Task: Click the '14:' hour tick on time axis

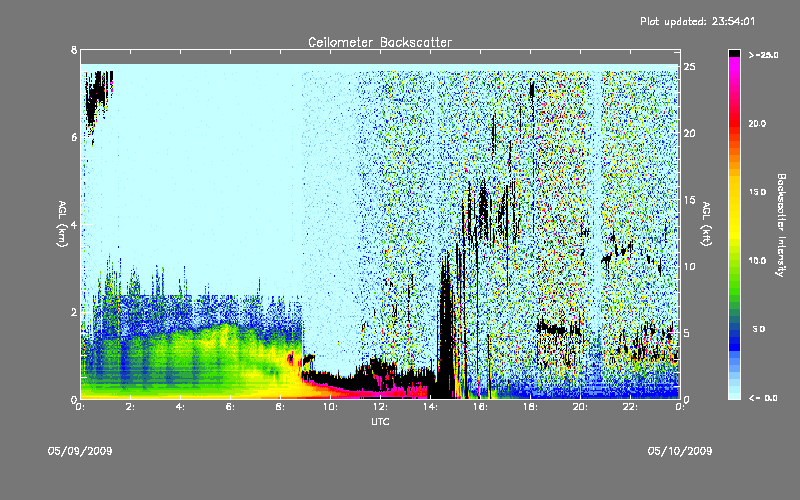Action: (430, 407)
